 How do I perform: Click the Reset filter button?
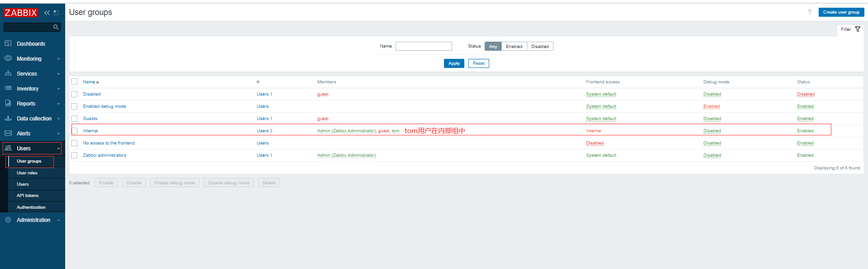479,63
